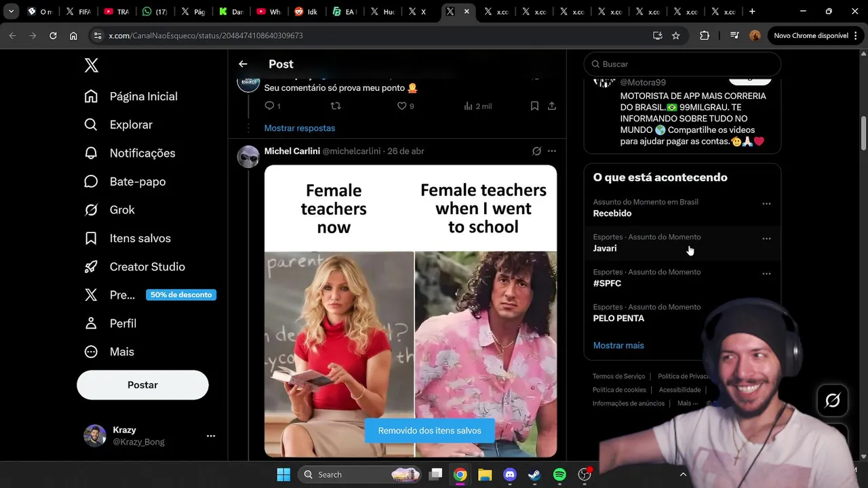Click the X logo in sidebar
The width and height of the screenshot is (868, 488).
(92, 65)
